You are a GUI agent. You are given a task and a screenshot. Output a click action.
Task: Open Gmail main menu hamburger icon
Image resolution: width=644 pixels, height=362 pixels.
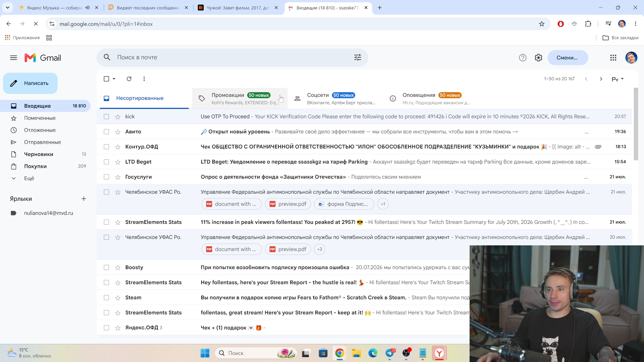point(13,58)
